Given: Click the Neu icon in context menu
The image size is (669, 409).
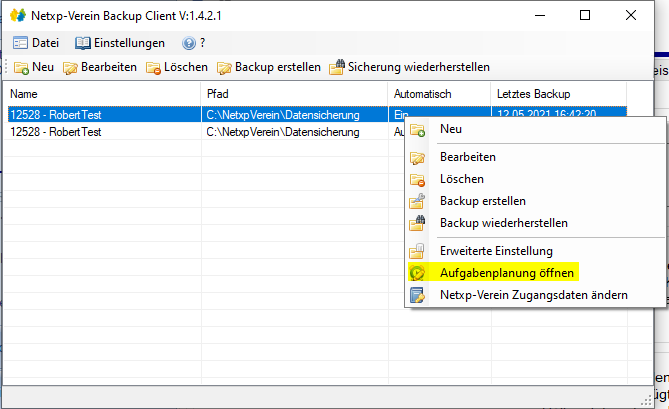Looking at the screenshot, I should [x=417, y=130].
